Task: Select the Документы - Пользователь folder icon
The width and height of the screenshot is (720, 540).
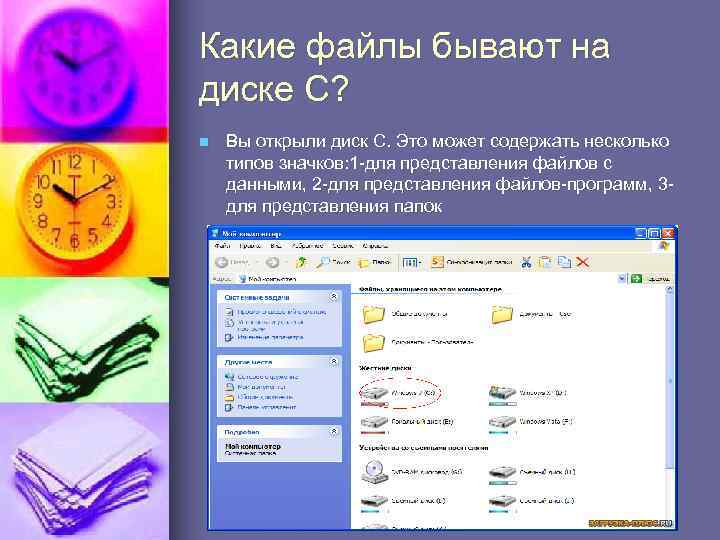Action: [x=374, y=343]
